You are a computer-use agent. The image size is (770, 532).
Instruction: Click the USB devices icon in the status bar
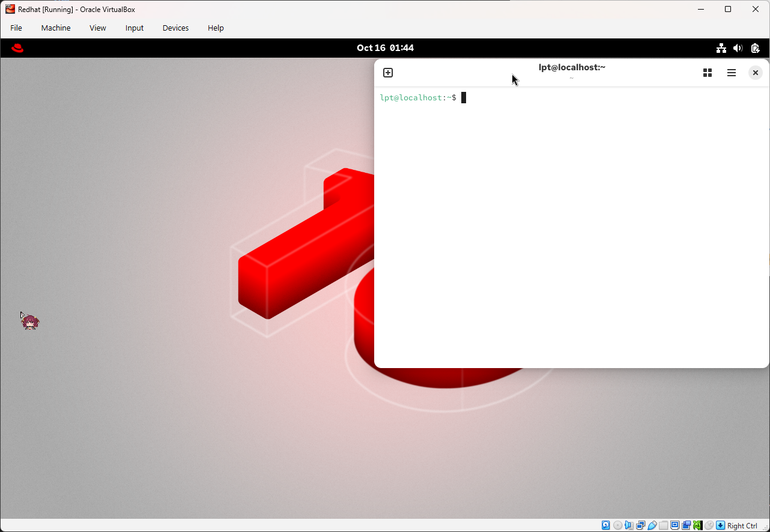tap(652, 525)
